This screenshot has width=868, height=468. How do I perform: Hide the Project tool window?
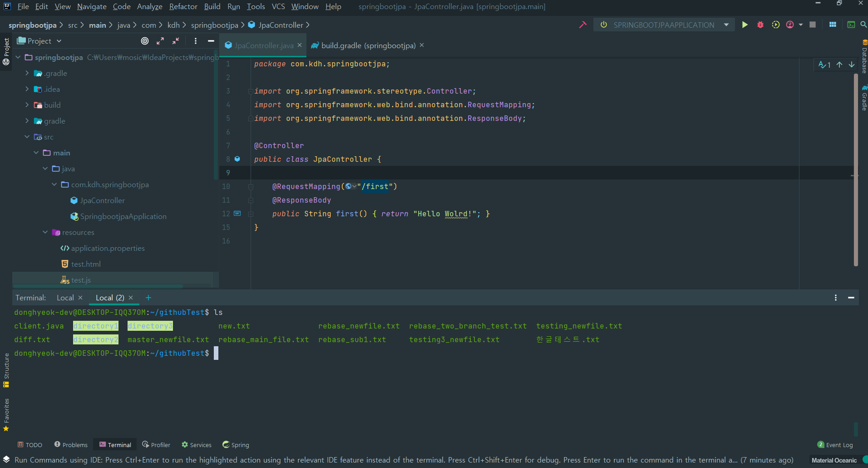point(211,41)
